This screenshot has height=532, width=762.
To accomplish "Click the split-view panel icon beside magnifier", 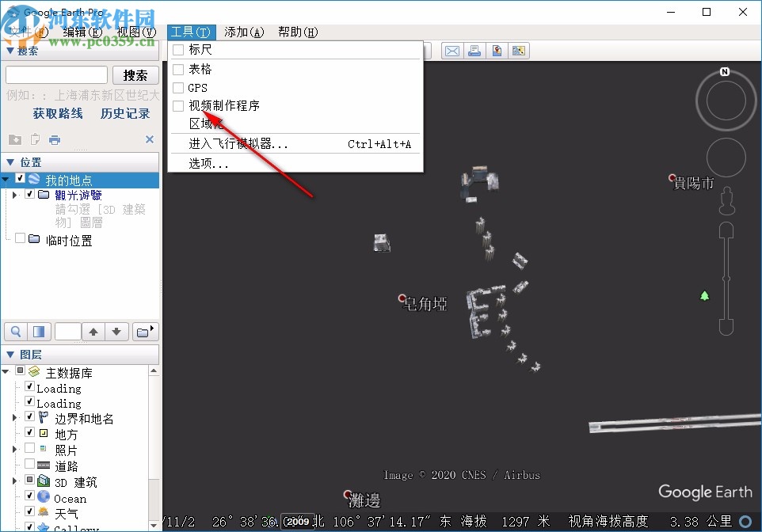I will (38, 332).
